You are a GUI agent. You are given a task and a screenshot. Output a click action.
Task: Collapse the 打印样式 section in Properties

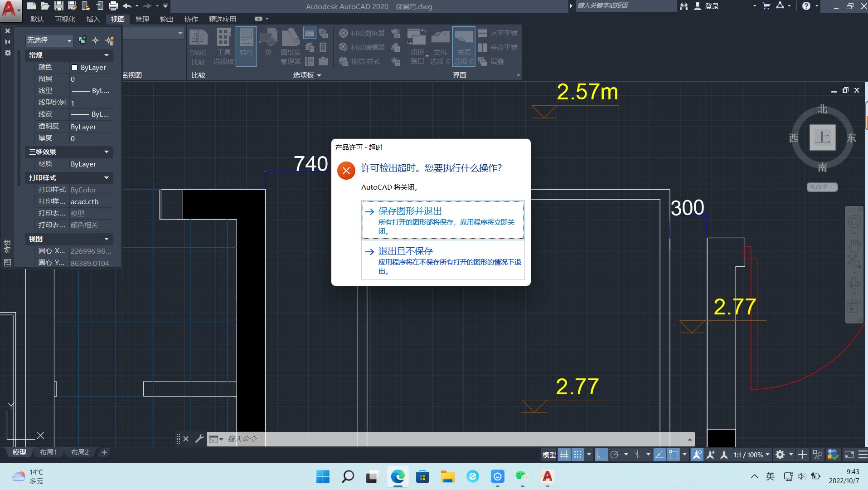[107, 177]
